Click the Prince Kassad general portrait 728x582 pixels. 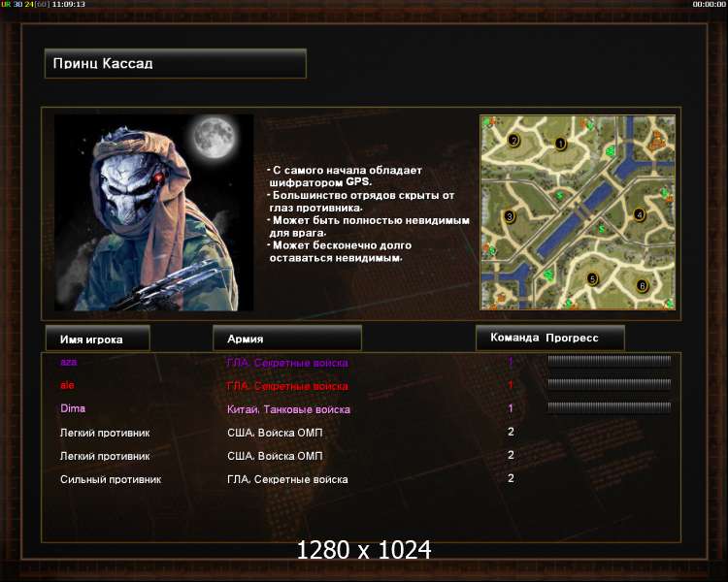click(x=153, y=212)
